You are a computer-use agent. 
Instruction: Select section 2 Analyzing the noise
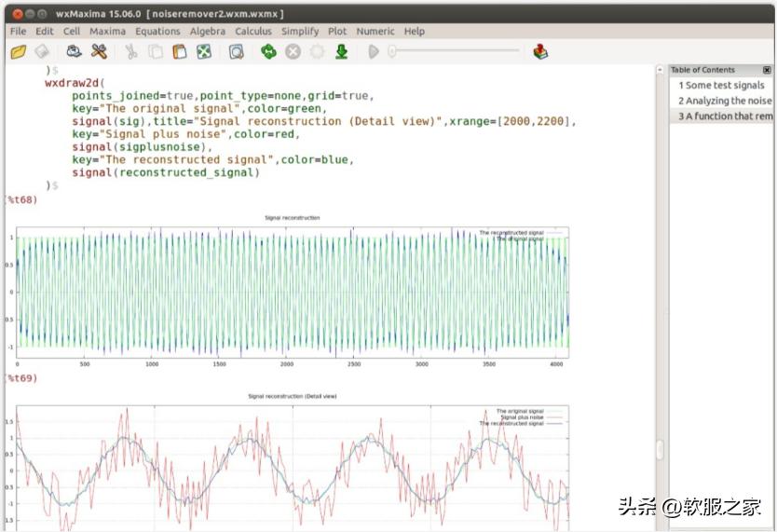tap(725, 101)
